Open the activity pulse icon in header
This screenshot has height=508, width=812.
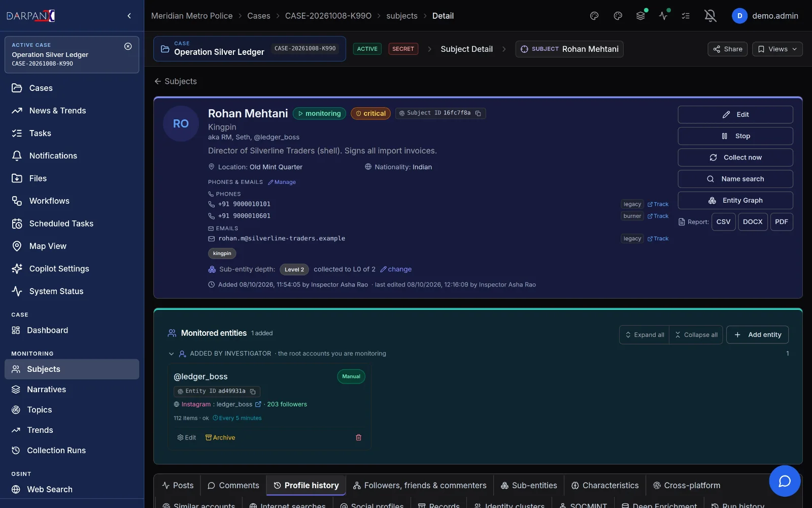click(663, 16)
